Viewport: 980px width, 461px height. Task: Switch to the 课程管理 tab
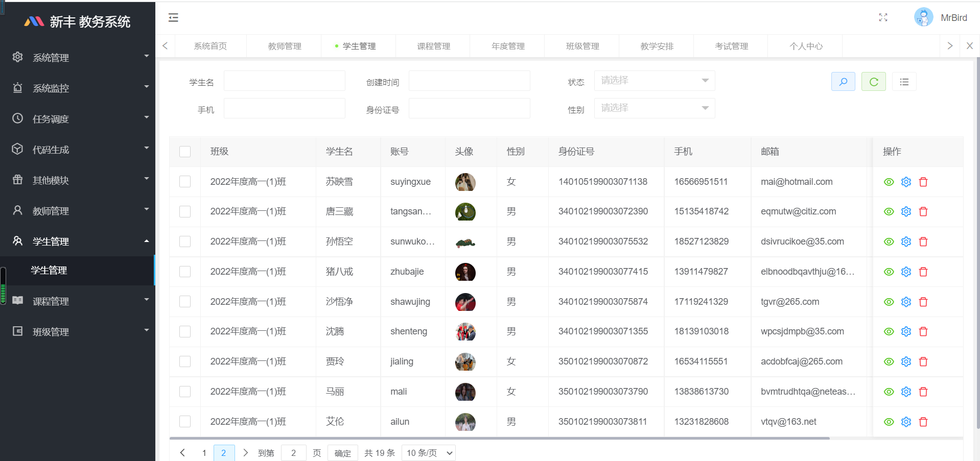[433, 46]
